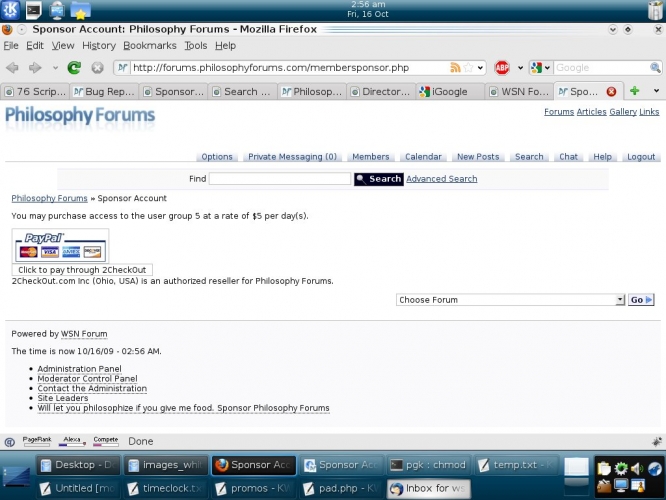Open the Bookmarks menu

pos(149,46)
